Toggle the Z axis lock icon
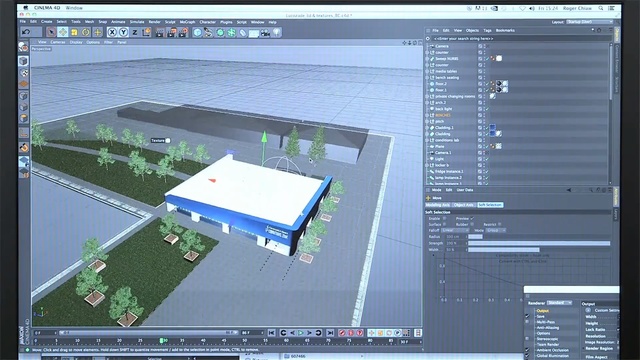The height and width of the screenshot is (360, 640). click(x=134, y=32)
